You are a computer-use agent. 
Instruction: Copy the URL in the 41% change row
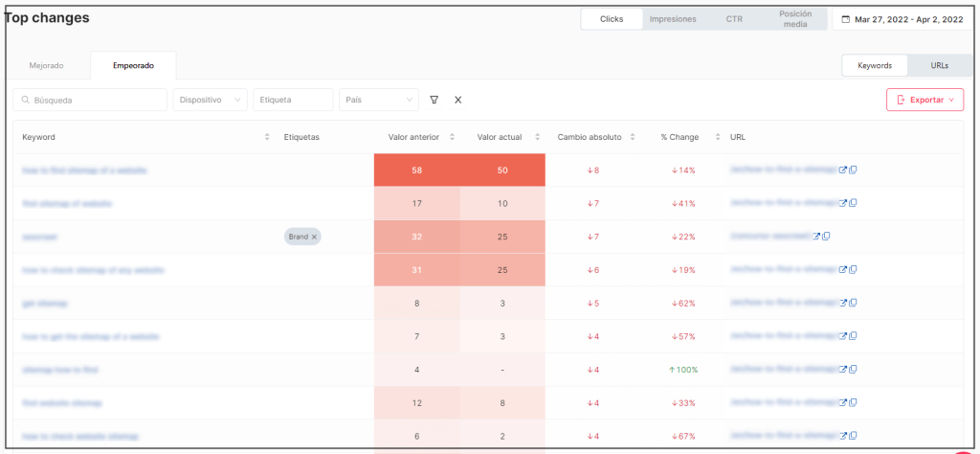pos(853,203)
